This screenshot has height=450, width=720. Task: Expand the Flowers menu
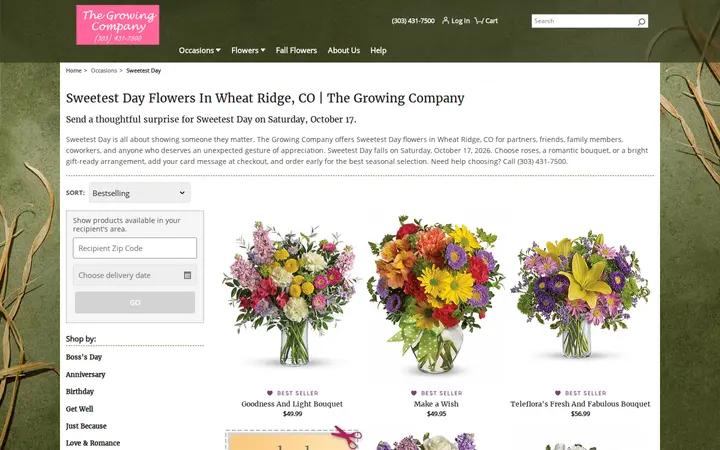(x=248, y=51)
